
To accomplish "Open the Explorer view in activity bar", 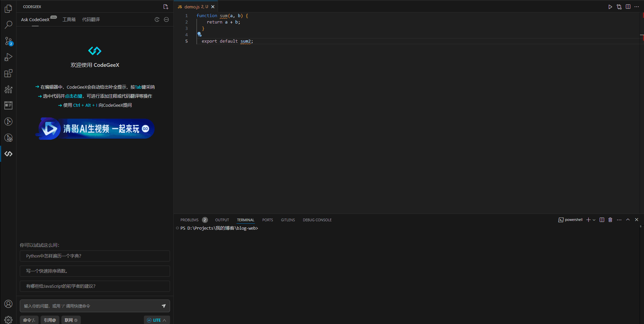I will pos(8,9).
